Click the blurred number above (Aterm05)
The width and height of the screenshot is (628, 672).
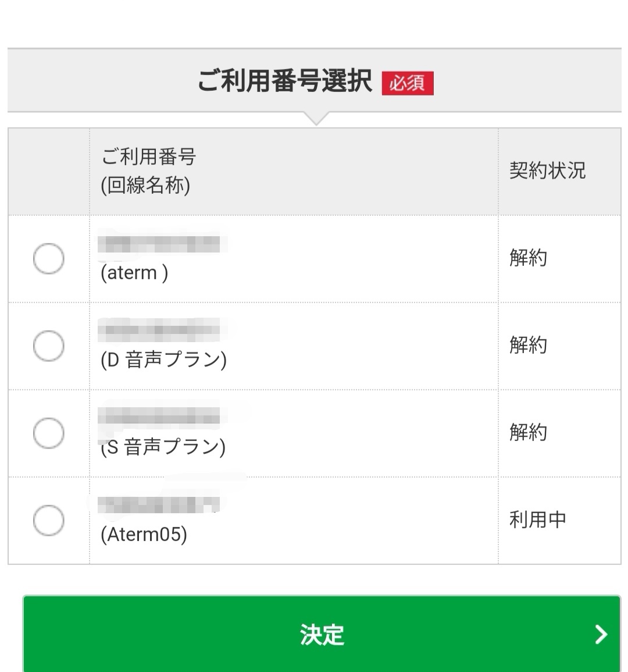coord(158,504)
